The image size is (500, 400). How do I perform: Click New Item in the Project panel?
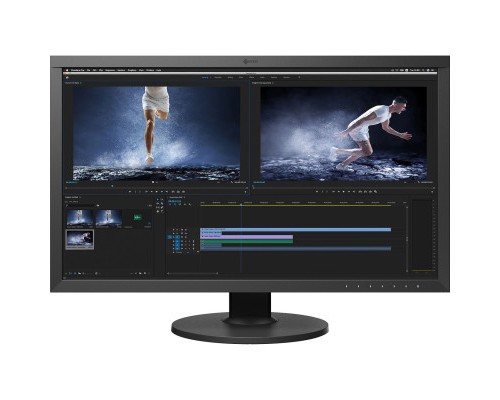coord(145,273)
